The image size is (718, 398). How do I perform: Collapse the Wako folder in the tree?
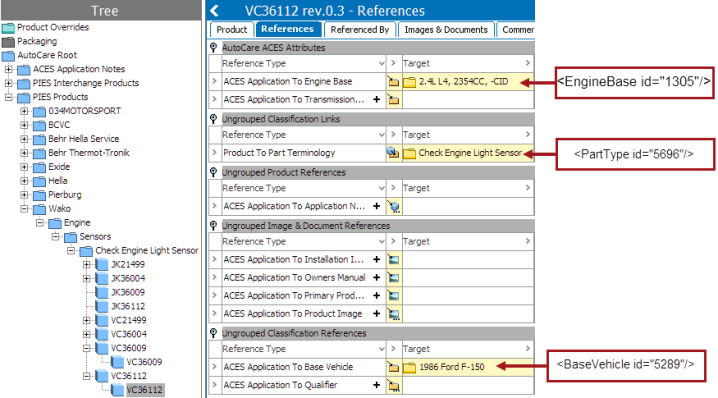(24, 209)
